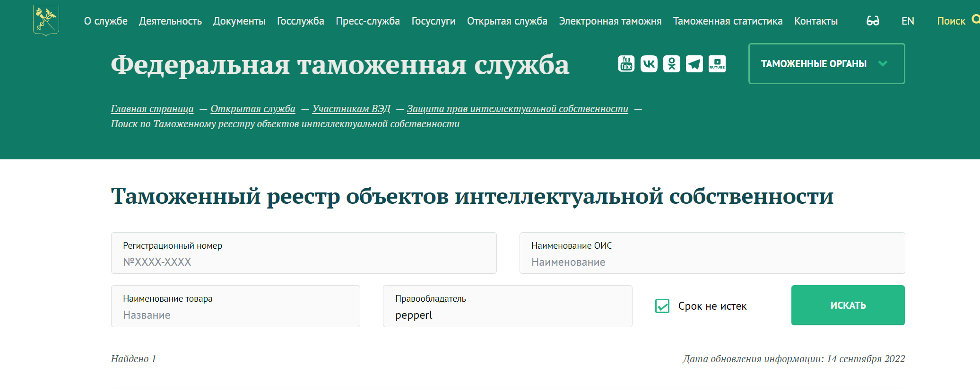Open the Деятельность menu item

pyautogui.click(x=170, y=21)
